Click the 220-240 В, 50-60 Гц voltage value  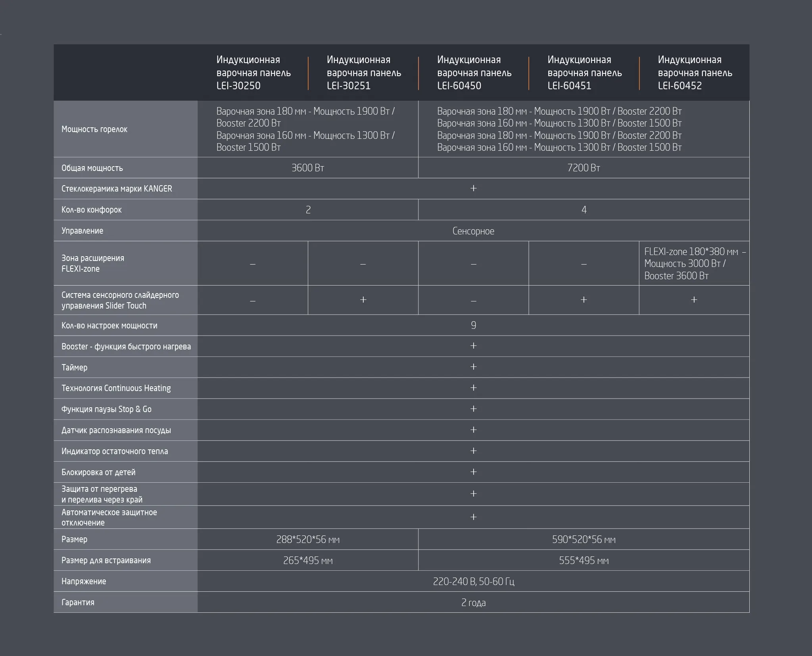point(473,582)
